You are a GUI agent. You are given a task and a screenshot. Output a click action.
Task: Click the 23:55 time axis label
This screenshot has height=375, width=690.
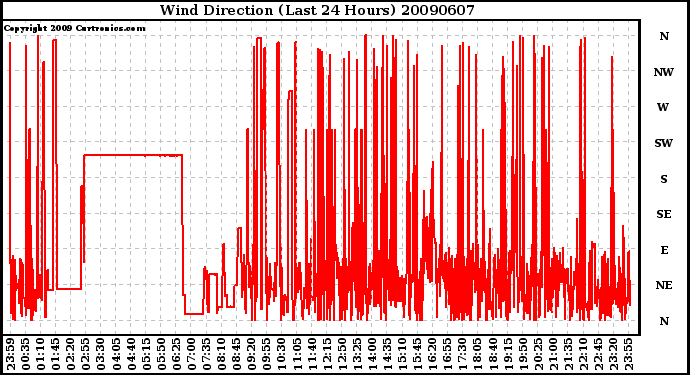coord(628,354)
